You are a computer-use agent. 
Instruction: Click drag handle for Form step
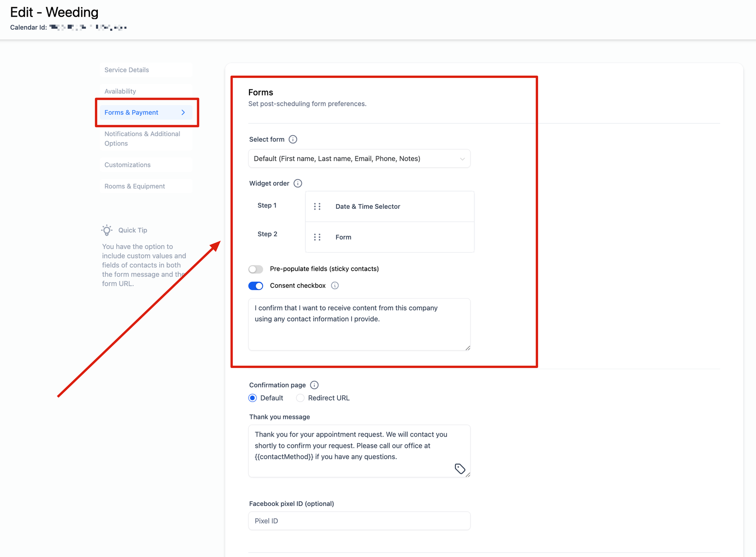coord(317,237)
